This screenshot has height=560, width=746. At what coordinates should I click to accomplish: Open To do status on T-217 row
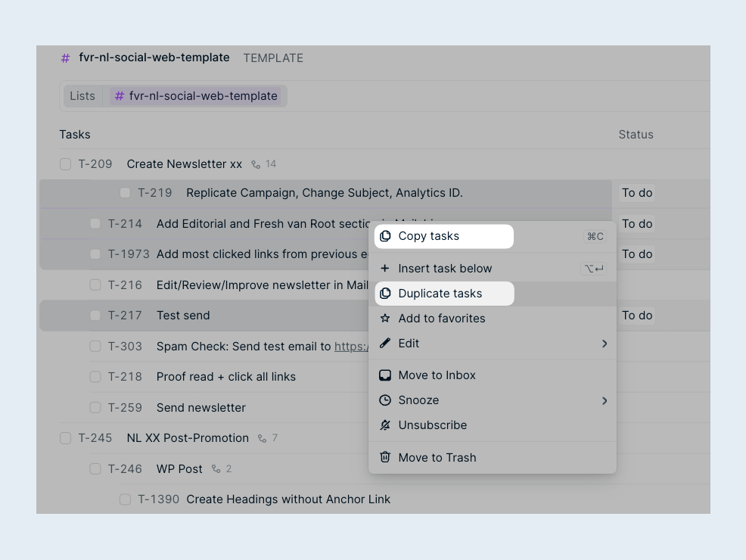[x=636, y=316]
